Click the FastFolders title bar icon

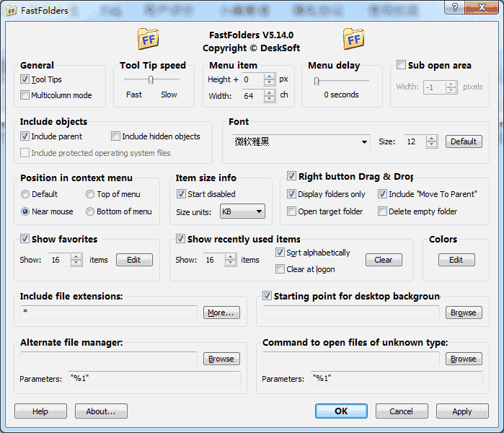[12, 11]
